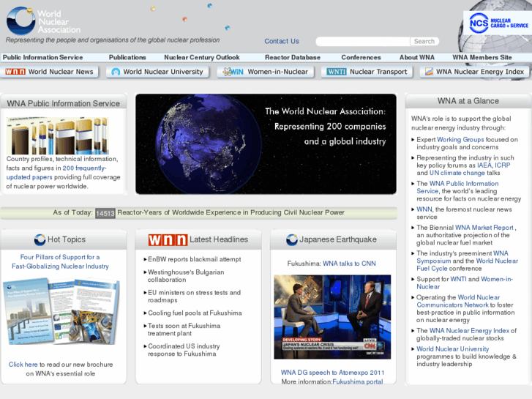This screenshot has height=399, width=532.
Task: Open the WNA Market Report link
Action: 484,228
